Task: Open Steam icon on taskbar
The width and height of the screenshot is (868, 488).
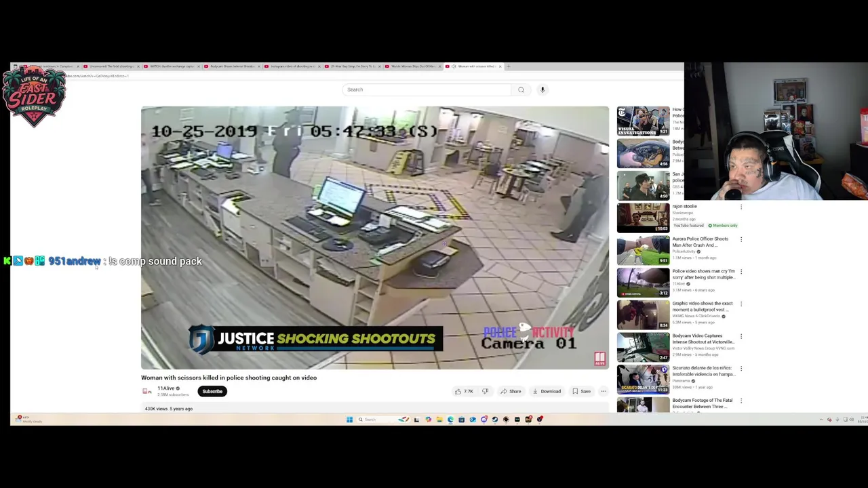Action: pyautogui.click(x=495, y=420)
